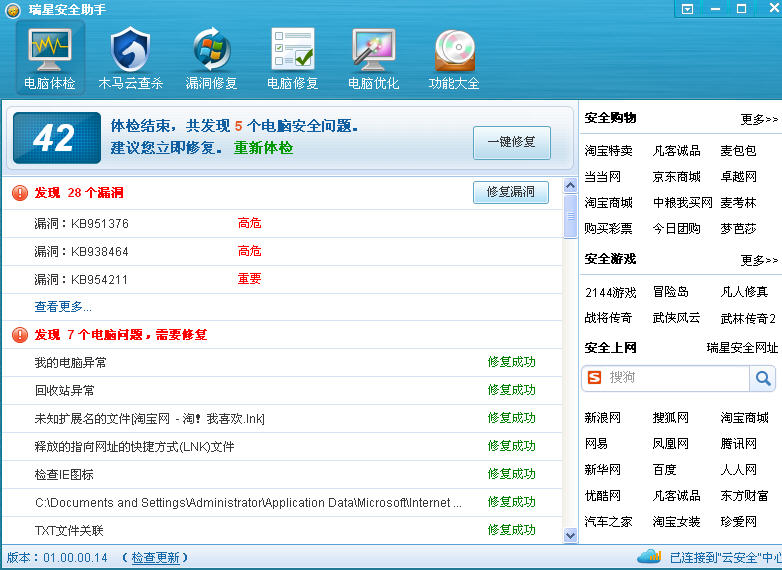The height and width of the screenshot is (570, 782).
Task: Click the cloud security status icon
Action: [x=649, y=556]
